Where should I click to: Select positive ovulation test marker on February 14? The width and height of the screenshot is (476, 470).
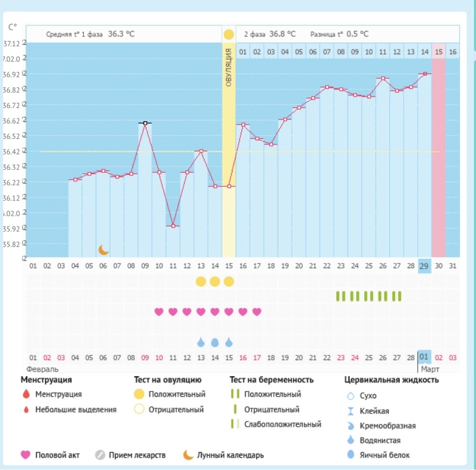pyautogui.click(x=215, y=282)
